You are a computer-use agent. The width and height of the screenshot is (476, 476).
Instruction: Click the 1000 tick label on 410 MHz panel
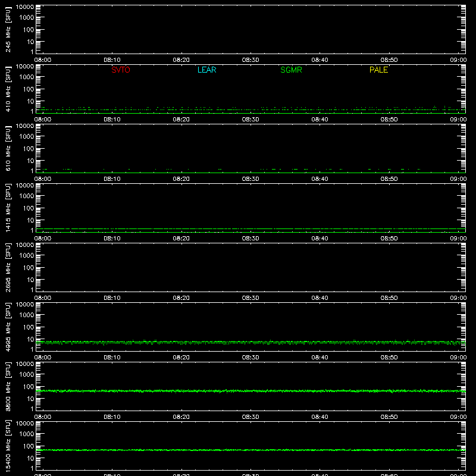click(x=27, y=77)
